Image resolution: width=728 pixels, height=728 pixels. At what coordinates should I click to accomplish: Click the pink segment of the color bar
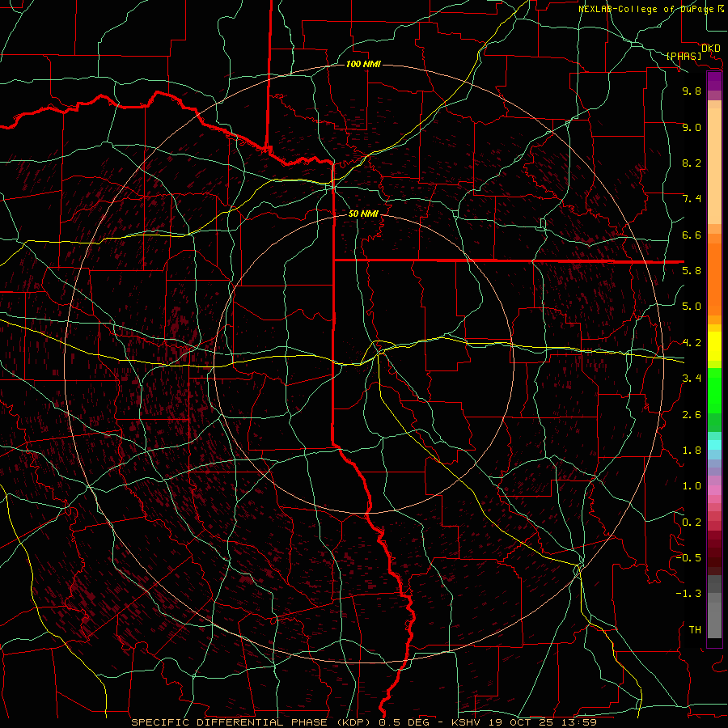click(x=714, y=490)
